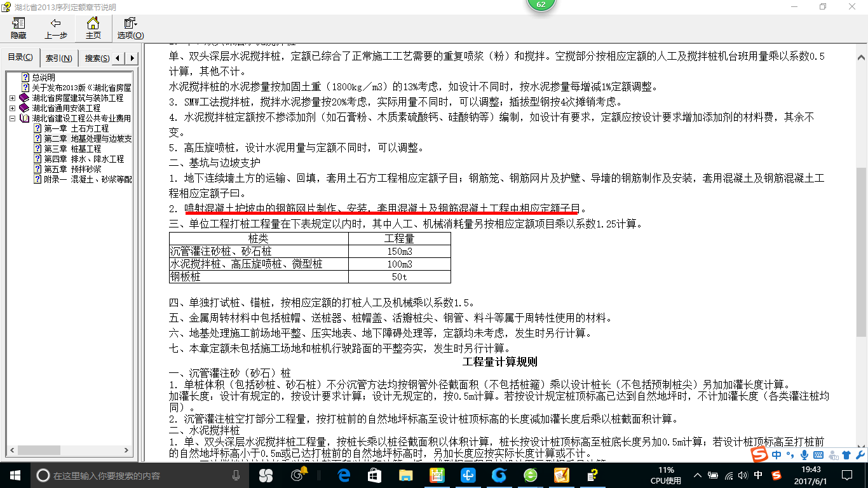This screenshot has height=488, width=868.
Task: Open 第二章 地基处理与边坡支护 topic
Action: tap(88, 139)
